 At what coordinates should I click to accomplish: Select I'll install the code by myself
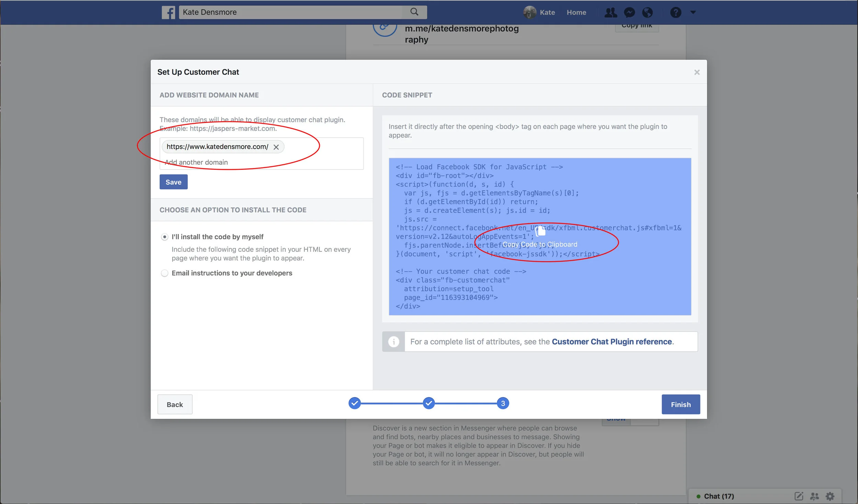(164, 237)
